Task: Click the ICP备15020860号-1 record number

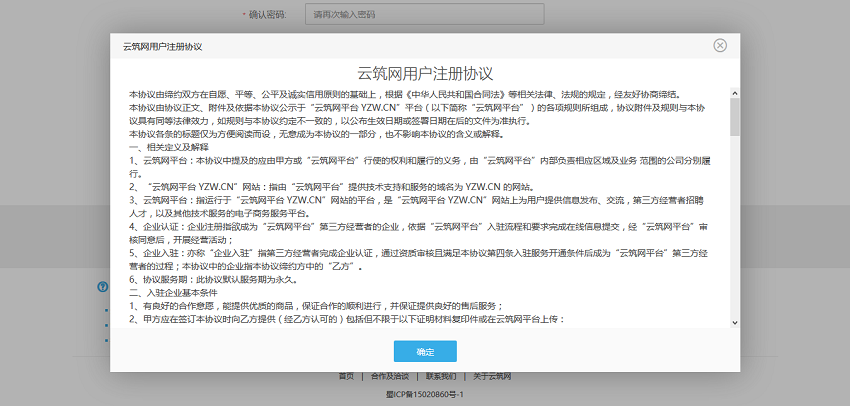Action: 425,395
